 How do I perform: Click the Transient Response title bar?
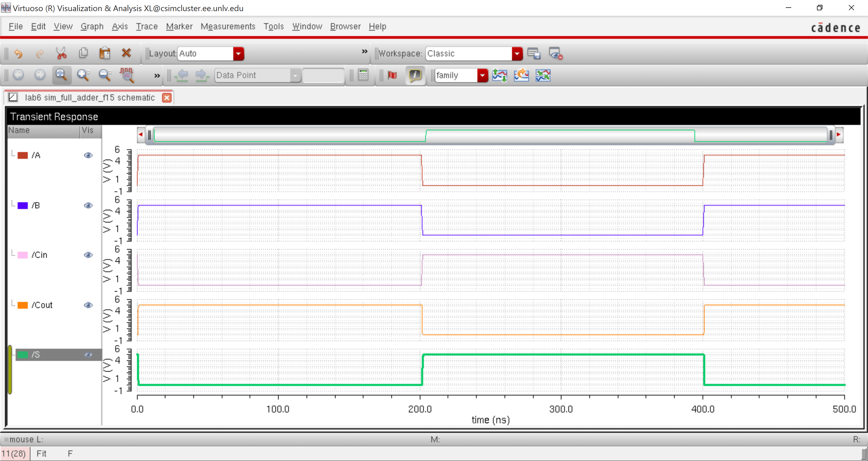point(434,117)
